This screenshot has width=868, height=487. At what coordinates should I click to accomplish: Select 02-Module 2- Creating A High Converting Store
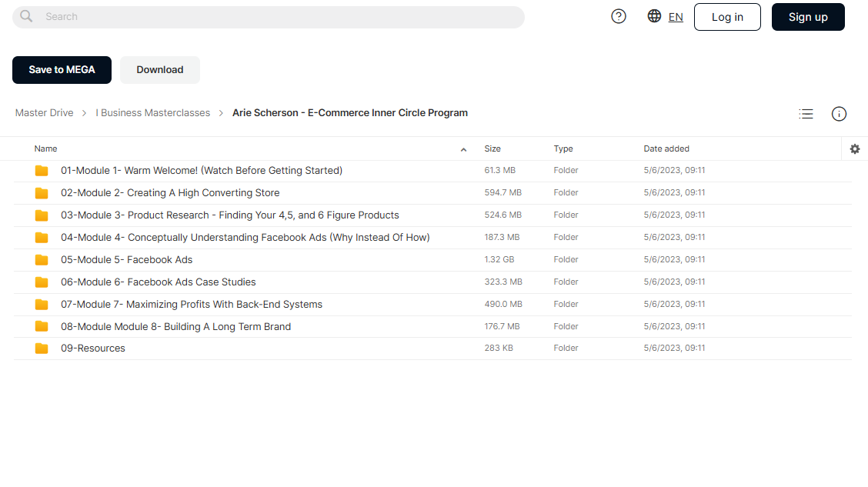(x=170, y=192)
